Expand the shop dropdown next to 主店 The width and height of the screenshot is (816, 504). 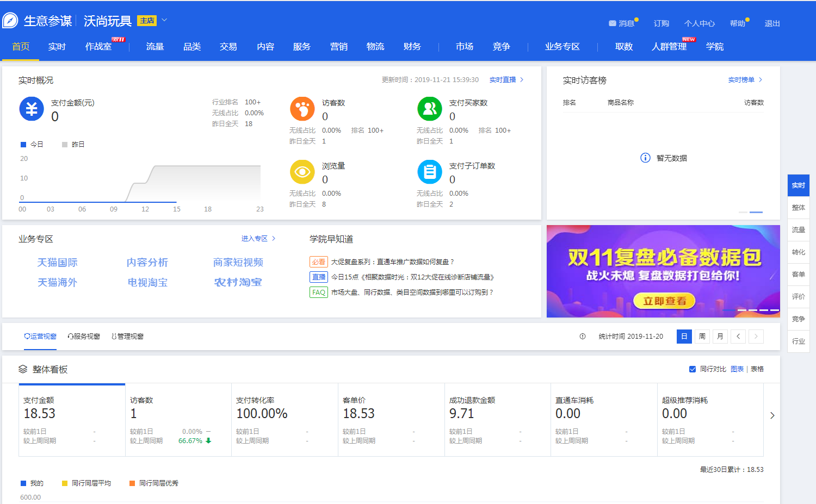(x=164, y=20)
